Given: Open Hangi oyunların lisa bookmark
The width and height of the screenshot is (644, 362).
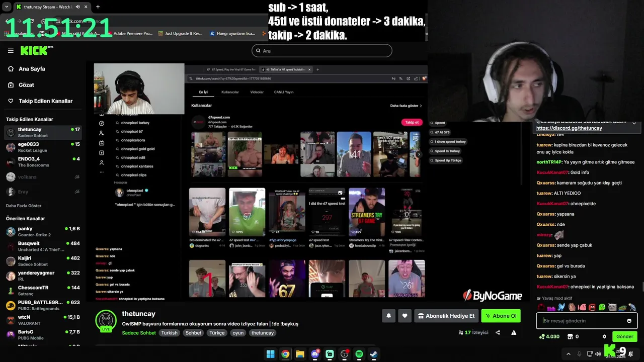Looking at the screenshot, I should click(x=232, y=34).
